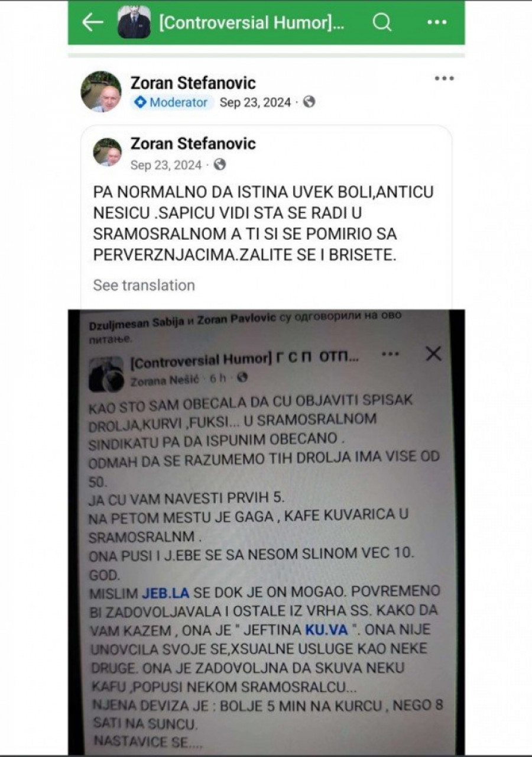Open the shared post's Zoran Stefanovic name

[193, 144]
